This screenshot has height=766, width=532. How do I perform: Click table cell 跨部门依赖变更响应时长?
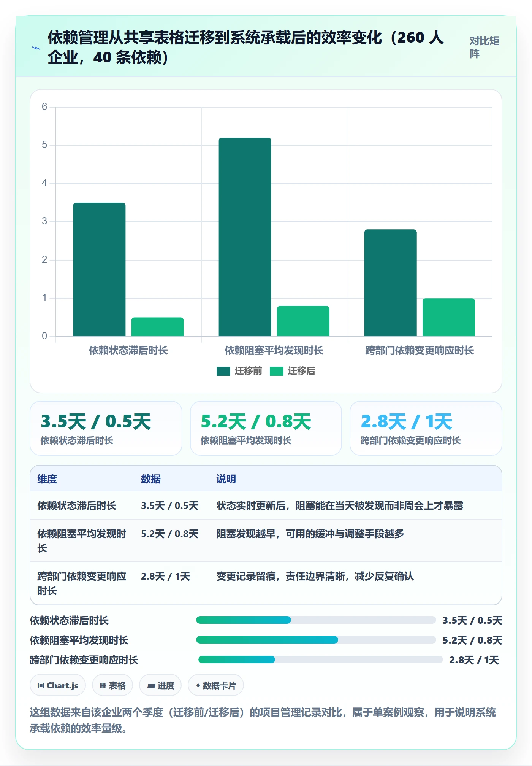[82, 583]
